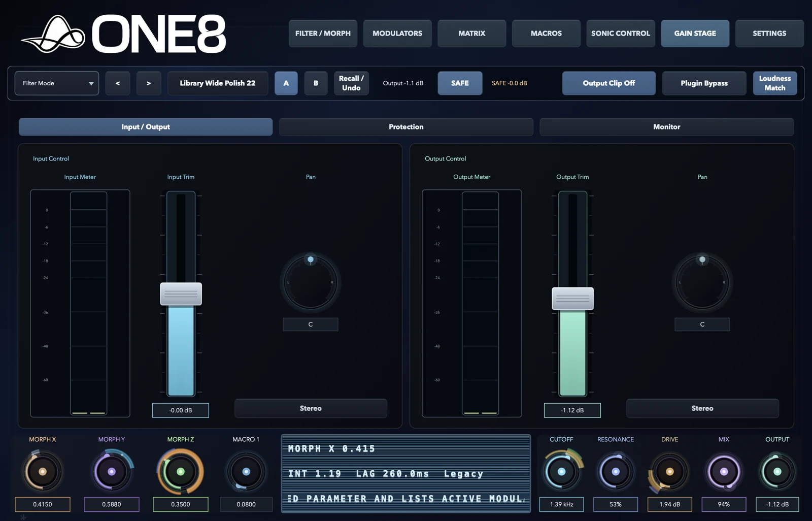This screenshot has height=521, width=812.
Task: Click the Output Meter display
Action: (x=472, y=304)
